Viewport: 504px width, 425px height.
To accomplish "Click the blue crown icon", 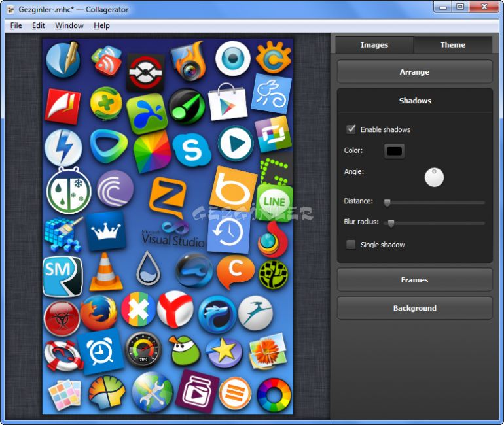I will tap(105, 231).
